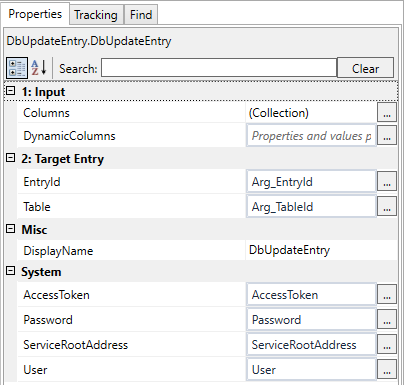Focus the property Search field
The height and width of the screenshot is (385, 405).
point(219,68)
